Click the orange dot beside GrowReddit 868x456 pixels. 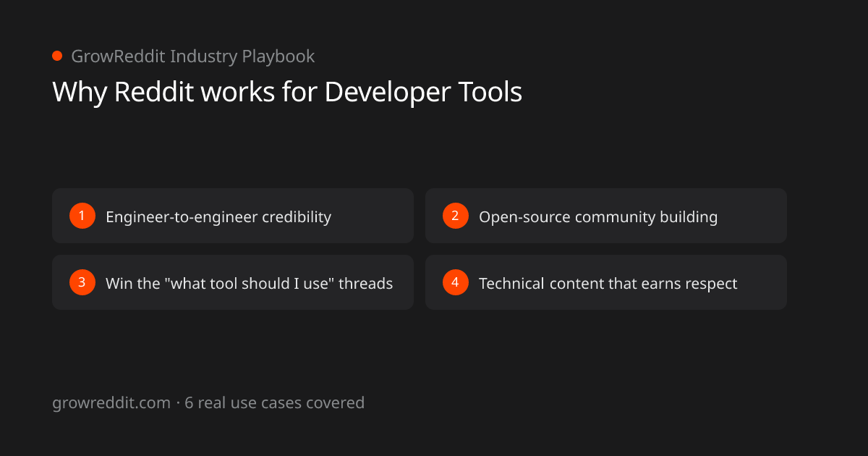(x=57, y=56)
